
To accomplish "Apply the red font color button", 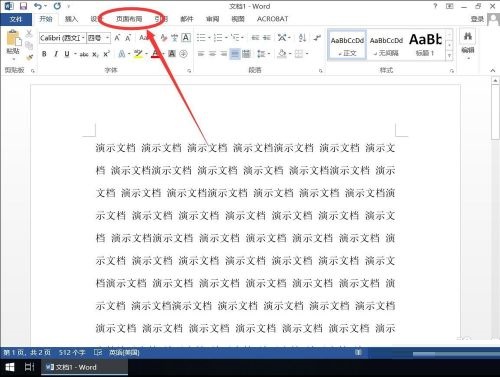I will tap(155, 54).
